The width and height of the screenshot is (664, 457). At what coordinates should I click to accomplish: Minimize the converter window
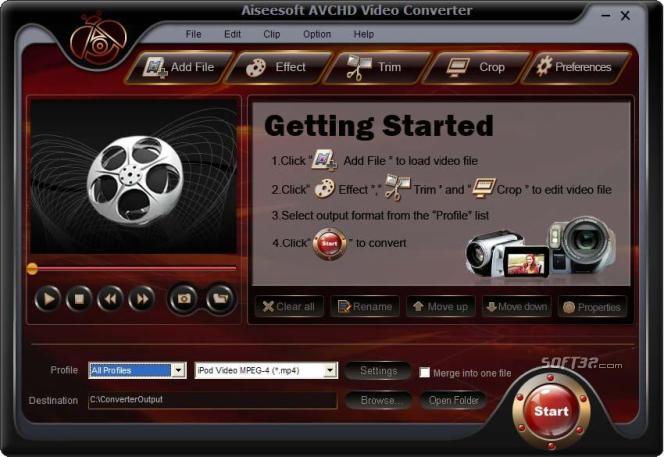(x=606, y=16)
